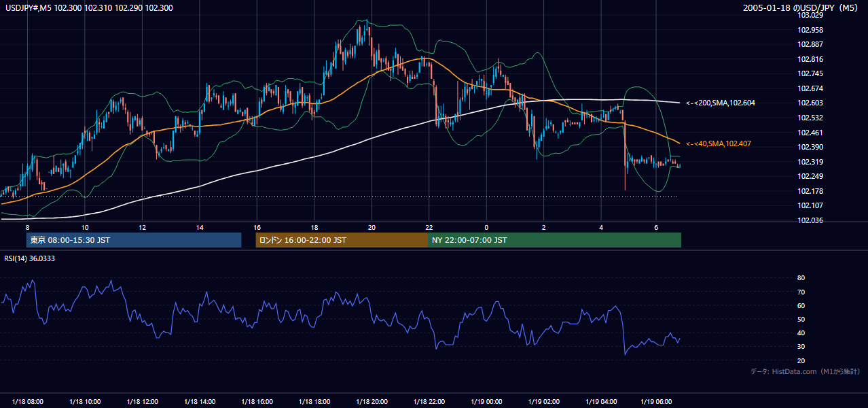Click hour tick 12 under the price chart
Screen dimensions: 868x408
pos(142,226)
